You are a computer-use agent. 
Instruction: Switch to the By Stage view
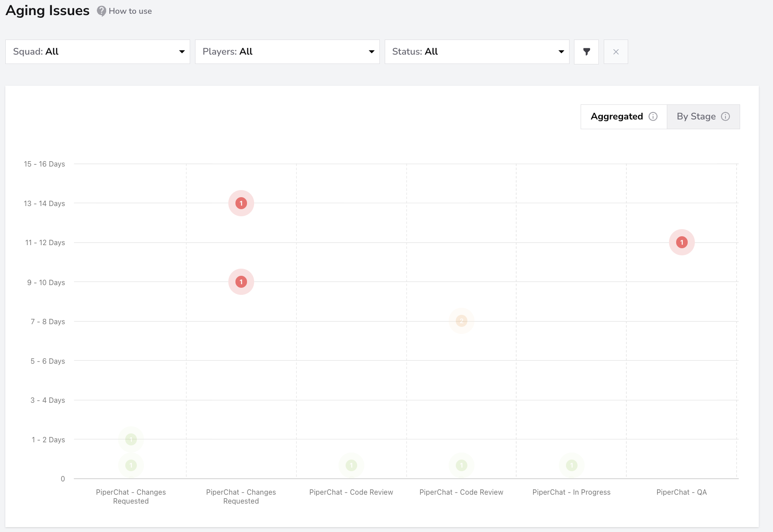click(x=703, y=117)
